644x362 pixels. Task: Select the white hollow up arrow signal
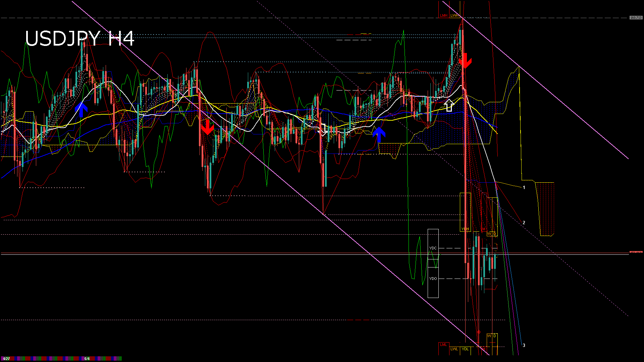point(449,105)
